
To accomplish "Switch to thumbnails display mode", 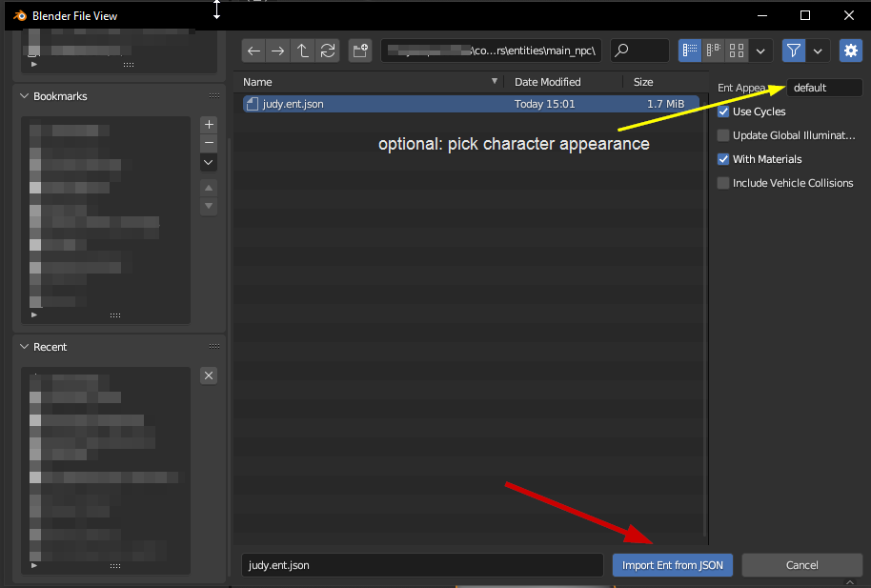I will click(x=737, y=51).
